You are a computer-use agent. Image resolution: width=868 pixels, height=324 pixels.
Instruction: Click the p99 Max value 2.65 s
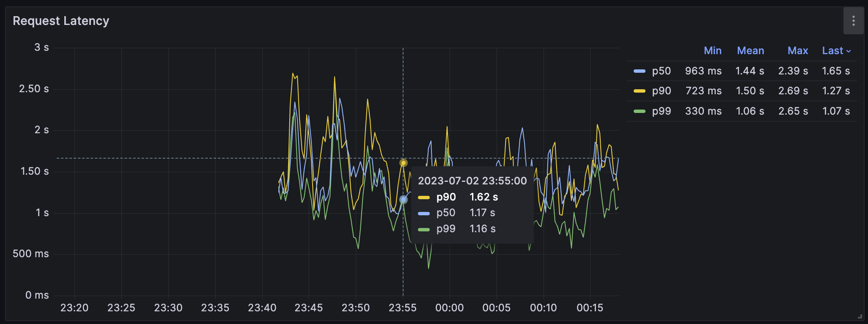point(793,111)
